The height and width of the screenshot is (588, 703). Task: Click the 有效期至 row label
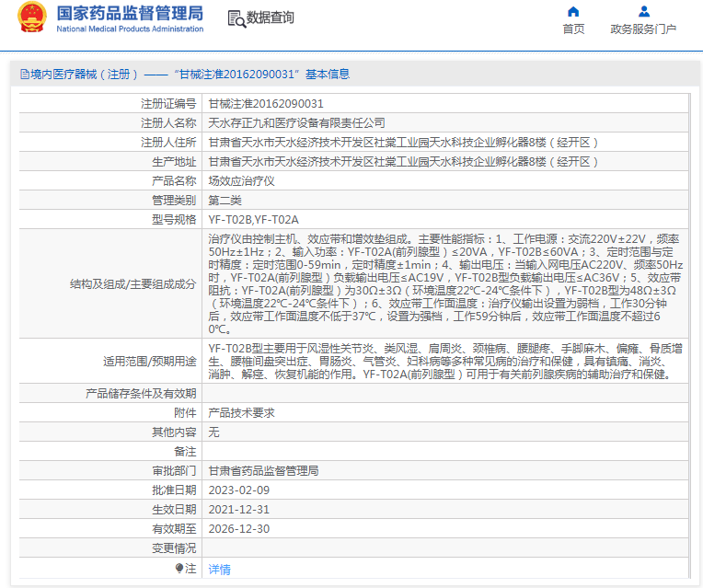click(174, 528)
